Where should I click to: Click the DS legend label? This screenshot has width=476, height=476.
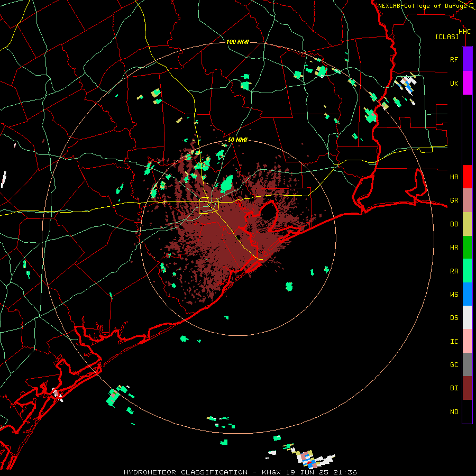coord(454,317)
